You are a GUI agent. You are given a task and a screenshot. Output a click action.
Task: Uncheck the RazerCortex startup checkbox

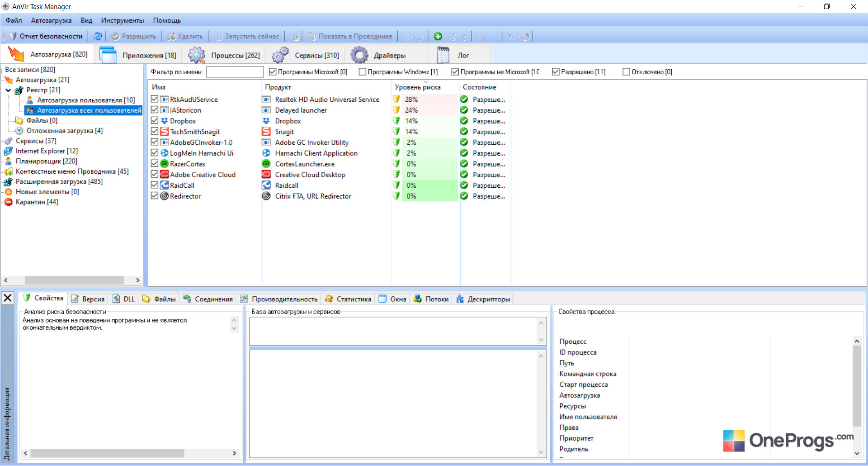155,164
